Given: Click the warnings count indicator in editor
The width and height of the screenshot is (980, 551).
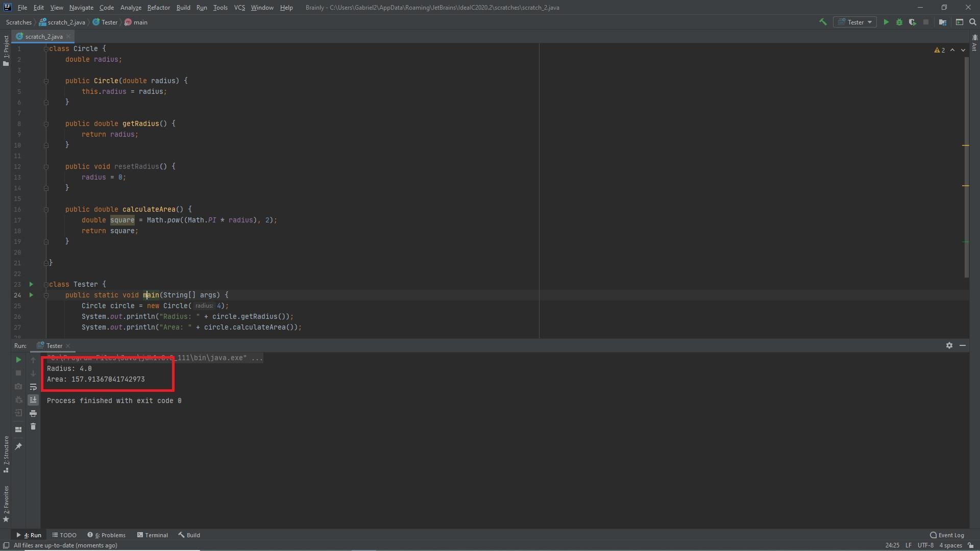Looking at the screenshot, I should (x=939, y=50).
